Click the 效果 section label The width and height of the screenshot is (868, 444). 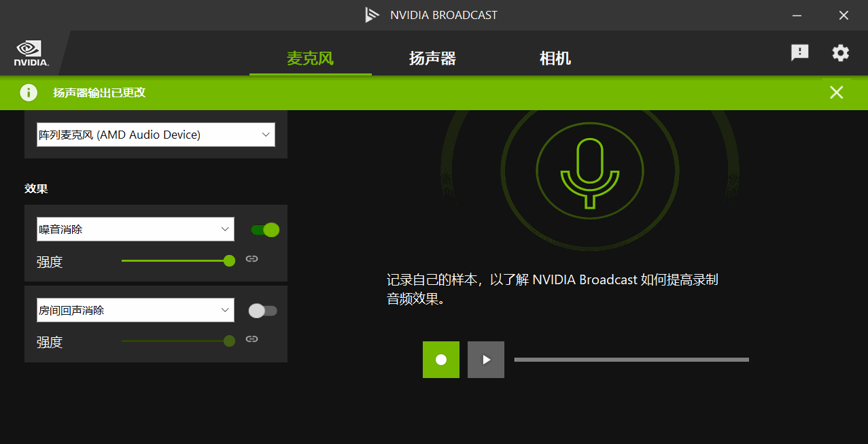coord(36,188)
